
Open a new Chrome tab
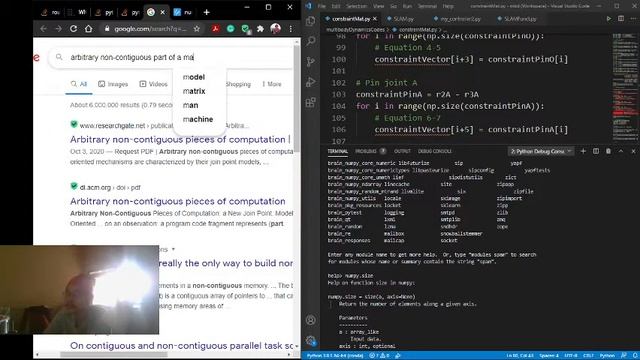(207, 12)
